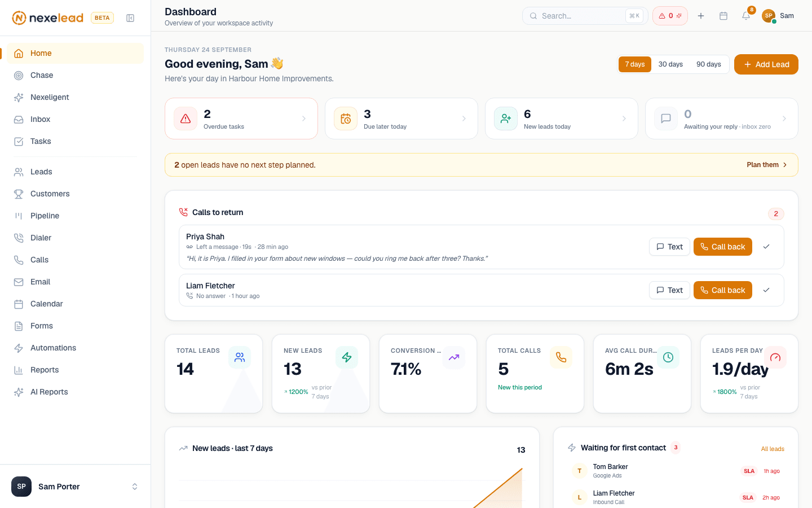The image size is (812, 508).
Task: Click the SLA badge for Tom Barker
Action: tap(749, 471)
